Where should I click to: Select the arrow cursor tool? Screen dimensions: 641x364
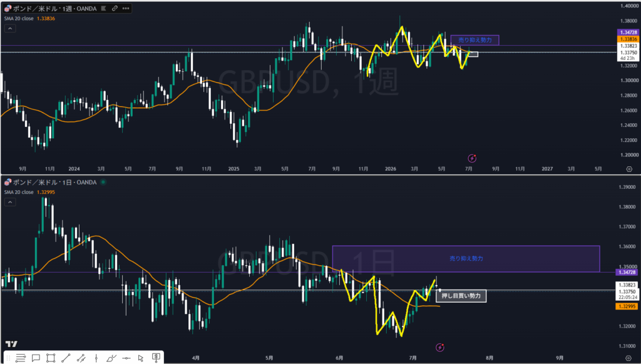pos(141,358)
